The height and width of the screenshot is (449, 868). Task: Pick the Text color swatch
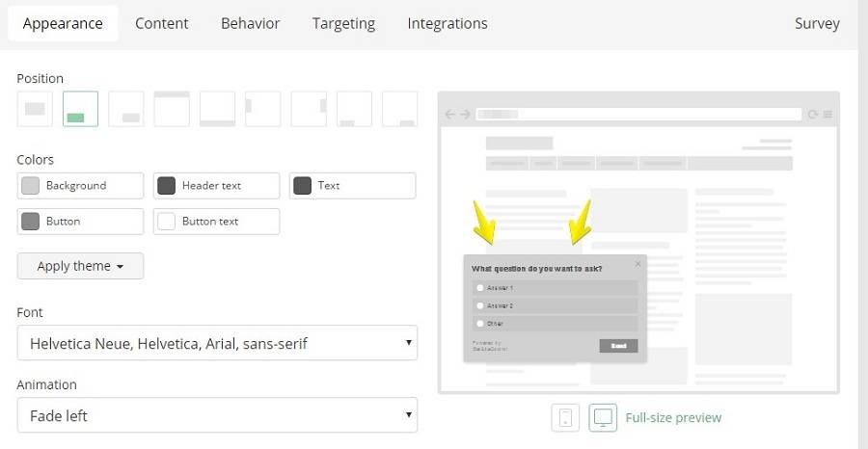[302, 186]
